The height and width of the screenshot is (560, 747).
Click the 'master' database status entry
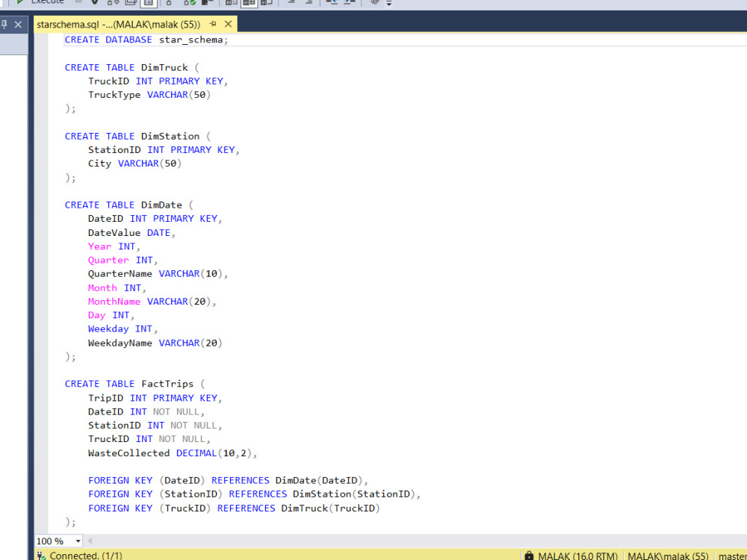pos(732,556)
